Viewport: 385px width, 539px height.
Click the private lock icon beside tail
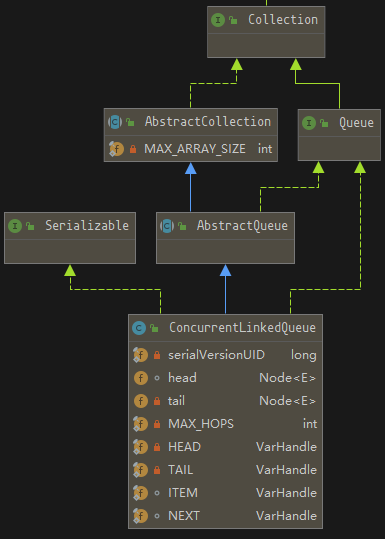click(x=157, y=401)
